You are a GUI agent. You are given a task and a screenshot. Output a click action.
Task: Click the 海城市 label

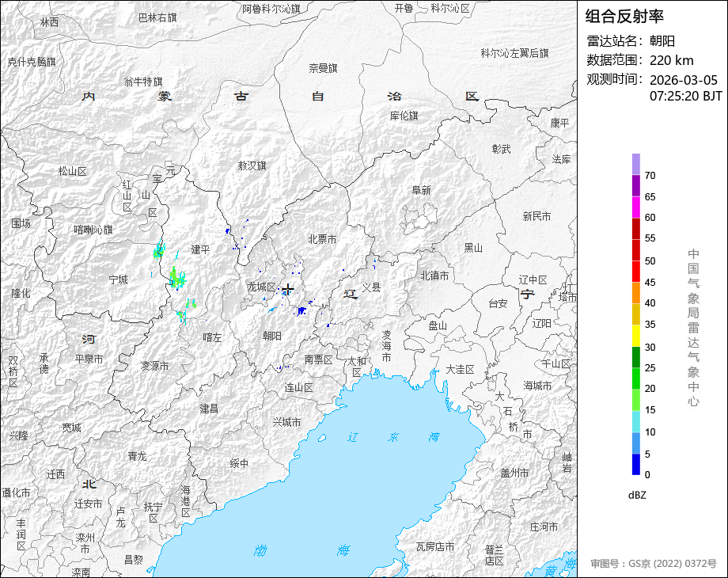pos(537,386)
